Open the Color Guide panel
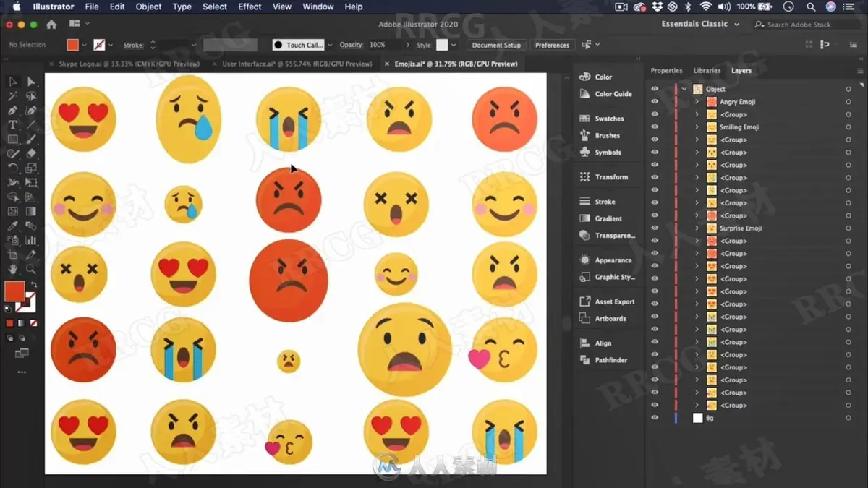The height and width of the screenshot is (488, 868). click(x=605, y=94)
